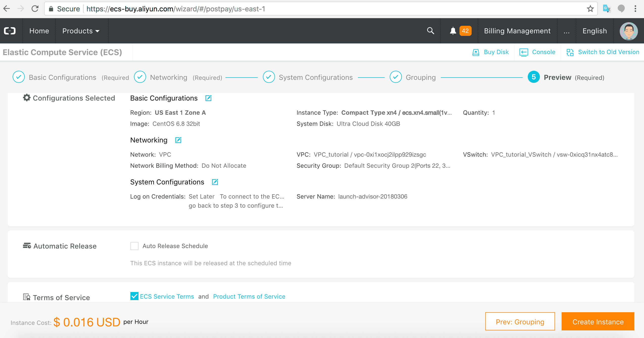Open ECS Service Terms link
The image size is (644, 338).
(x=167, y=296)
